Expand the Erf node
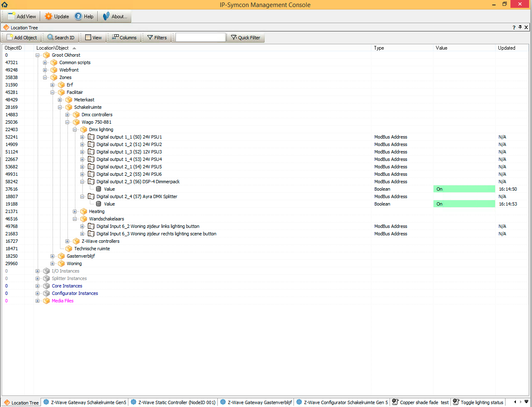Viewport: 532px width, 407px height. (x=52, y=85)
